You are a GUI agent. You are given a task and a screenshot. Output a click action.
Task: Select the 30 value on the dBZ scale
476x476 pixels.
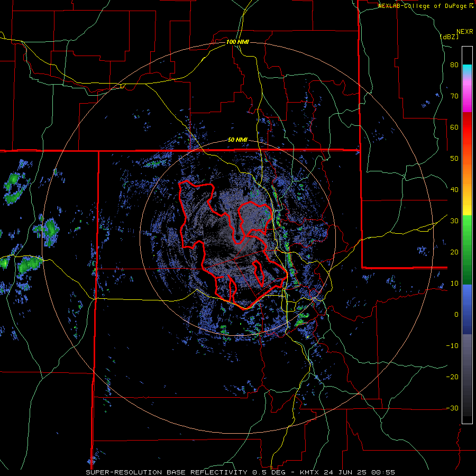pos(454,221)
